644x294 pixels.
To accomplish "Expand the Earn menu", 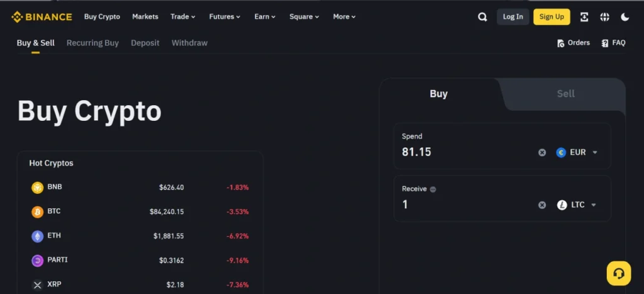I will tap(265, 17).
